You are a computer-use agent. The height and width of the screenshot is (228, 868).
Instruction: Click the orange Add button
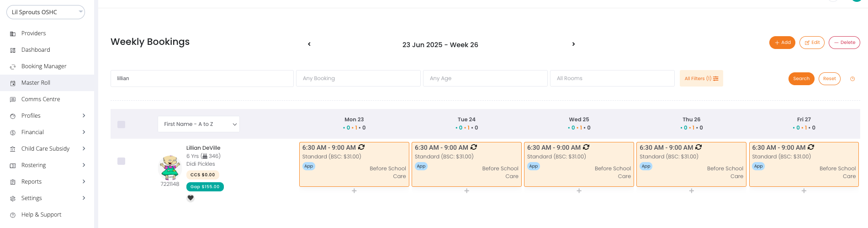point(782,43)
